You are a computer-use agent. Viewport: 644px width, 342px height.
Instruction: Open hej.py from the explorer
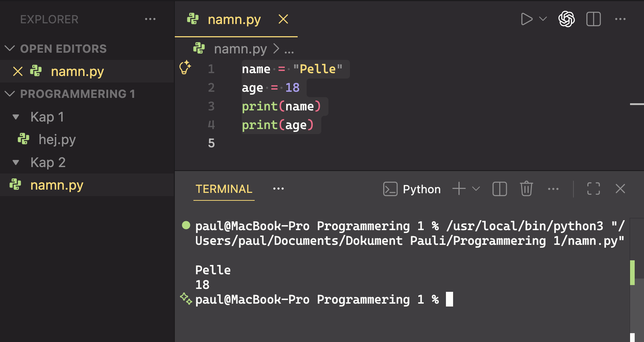57,139
